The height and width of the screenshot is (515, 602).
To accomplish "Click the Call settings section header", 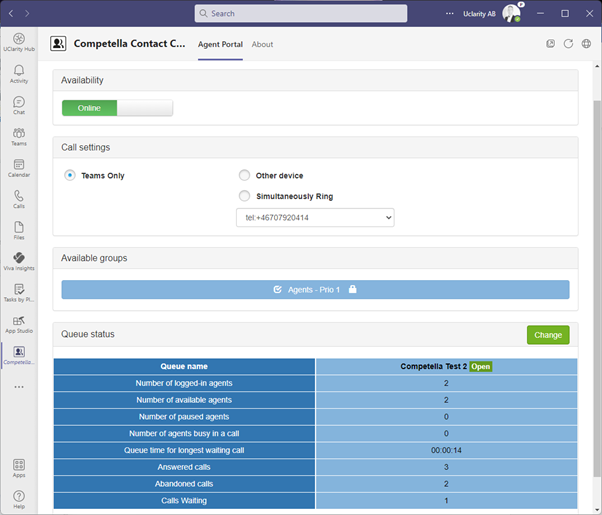I will (315, 147).
